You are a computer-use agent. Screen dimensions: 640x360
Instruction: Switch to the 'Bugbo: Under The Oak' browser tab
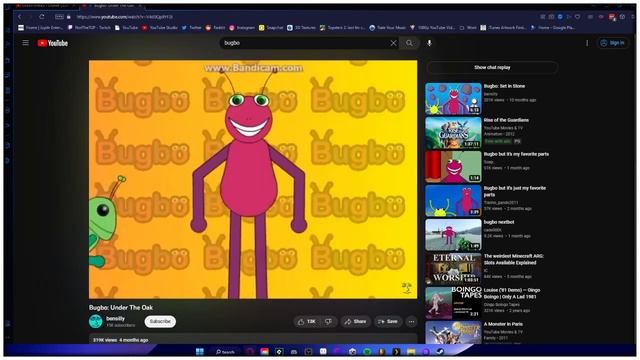click(111, 6)
